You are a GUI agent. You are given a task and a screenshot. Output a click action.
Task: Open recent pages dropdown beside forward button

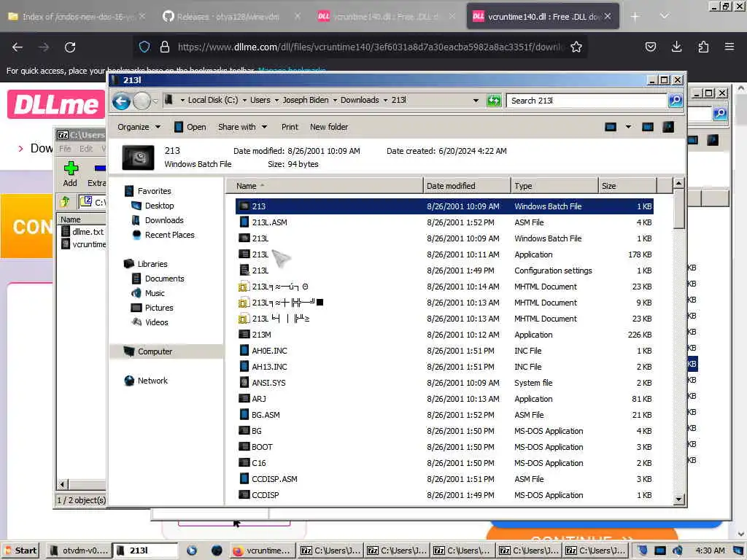click(x=155, y=101)
